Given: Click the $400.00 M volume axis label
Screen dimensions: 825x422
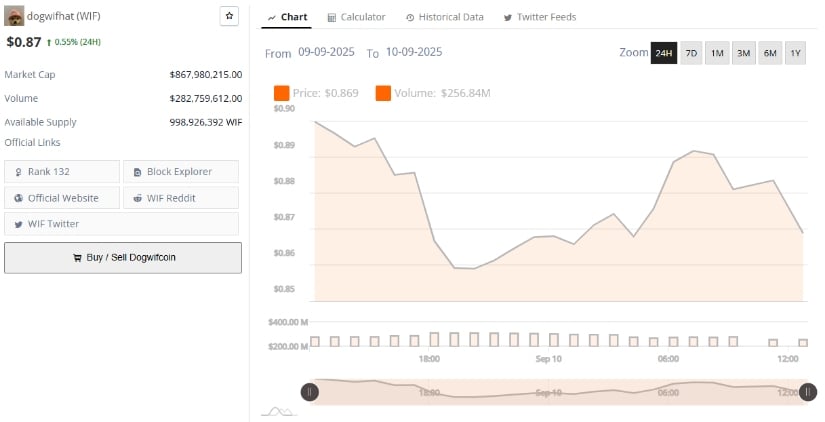Looking at the screenshot, I should 288,322.
